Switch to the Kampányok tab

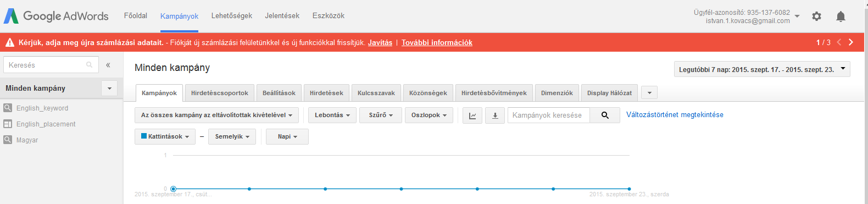click(x=159, y=93)
